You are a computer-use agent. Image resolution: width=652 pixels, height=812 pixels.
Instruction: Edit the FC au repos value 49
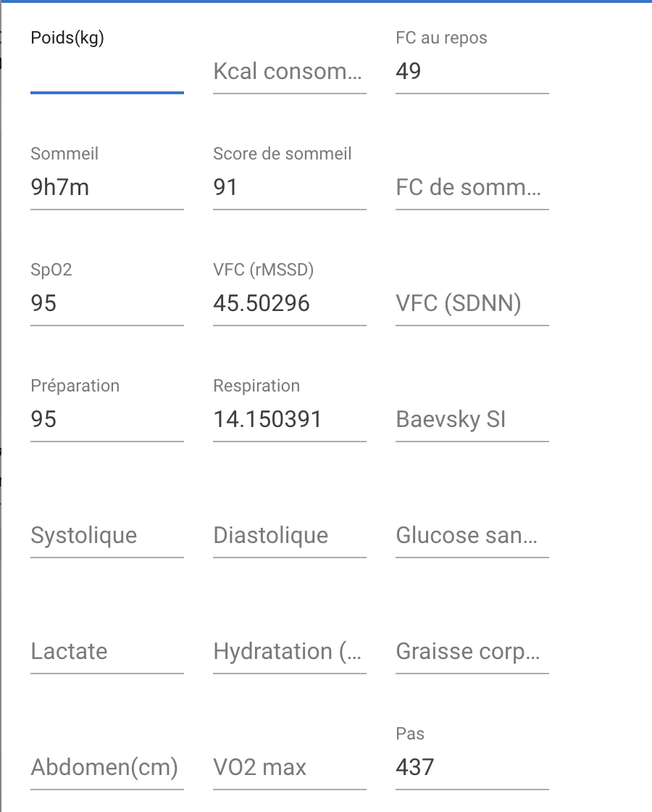(x=472, y=72)
